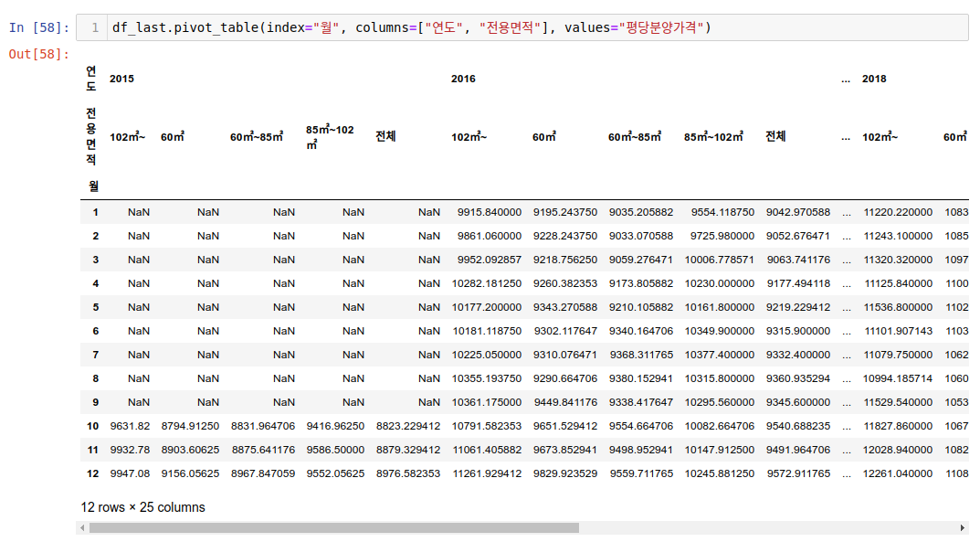This screenshot has width=980, height=542.
Task: Click the value 9449.841176
Action: pyautogui.click(x=565, y=402)
